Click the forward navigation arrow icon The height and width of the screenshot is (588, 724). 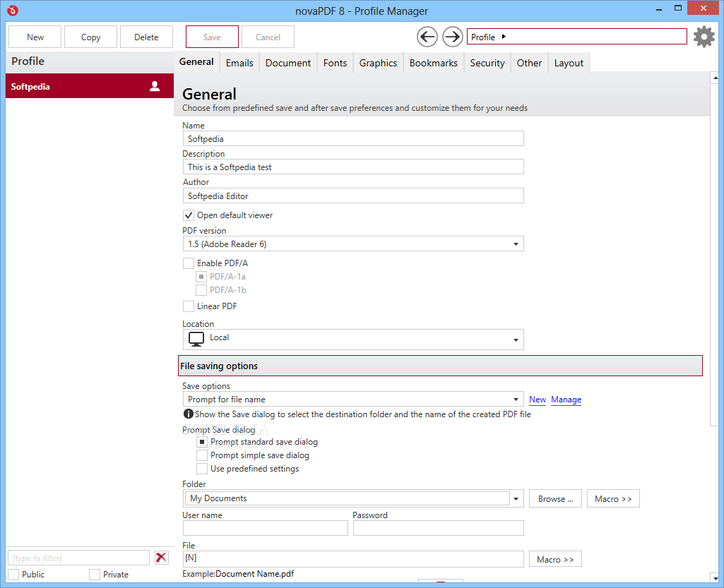(453, 37)
